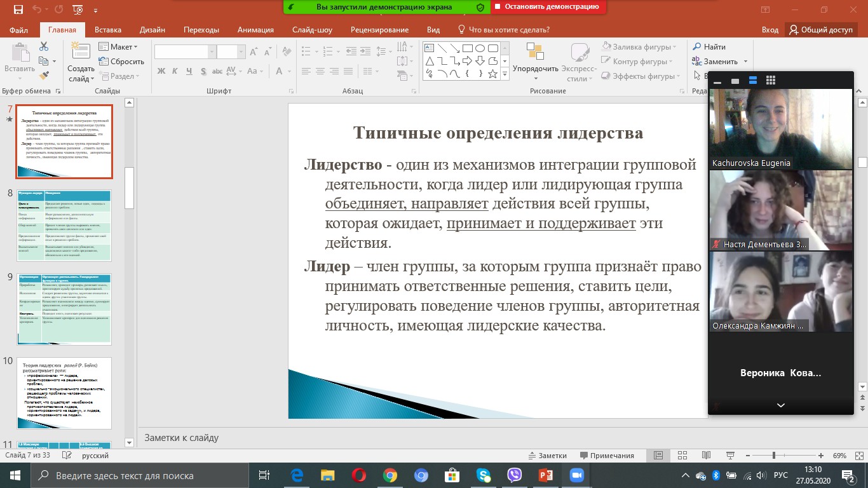
Task: Click Остановить демонстрацию button
Action: tap(548, 7)
